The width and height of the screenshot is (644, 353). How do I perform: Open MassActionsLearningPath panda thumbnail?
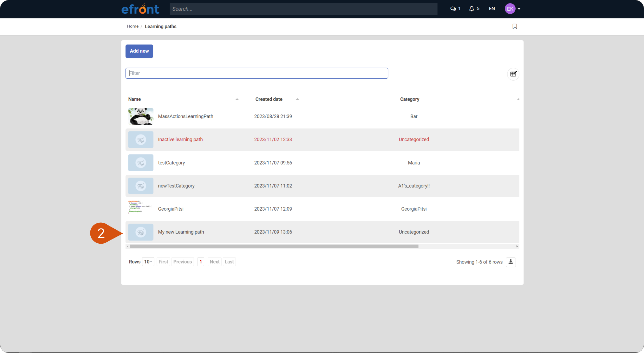point(141,116)
